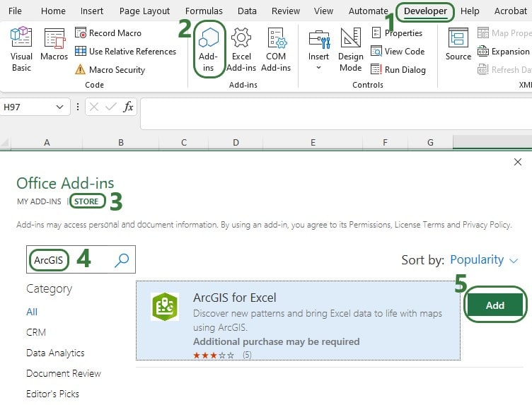Open the Help tab
532x405 pixels.
pos(470,11)
